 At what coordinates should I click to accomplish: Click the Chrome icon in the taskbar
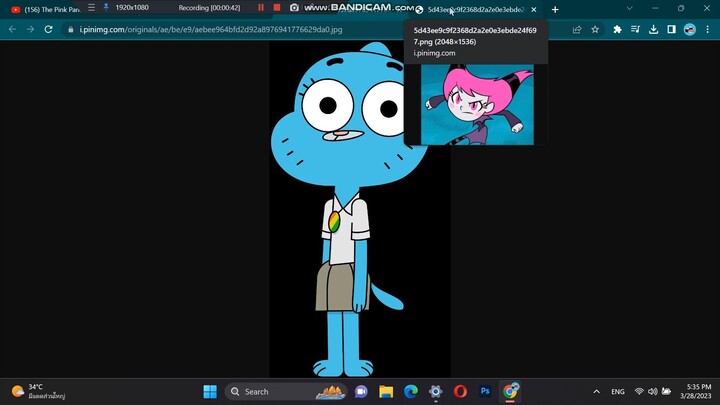pos(510,391)
